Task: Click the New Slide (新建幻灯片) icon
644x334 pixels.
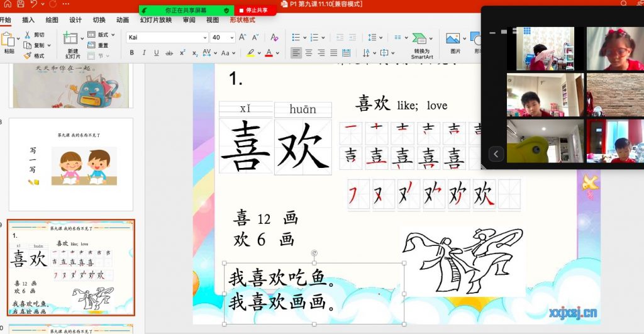Action: coord(70,38)
